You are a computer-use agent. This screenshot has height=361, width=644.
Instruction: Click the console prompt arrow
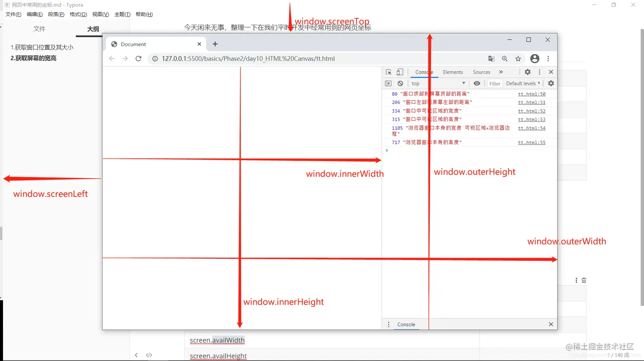coord(387,150)
